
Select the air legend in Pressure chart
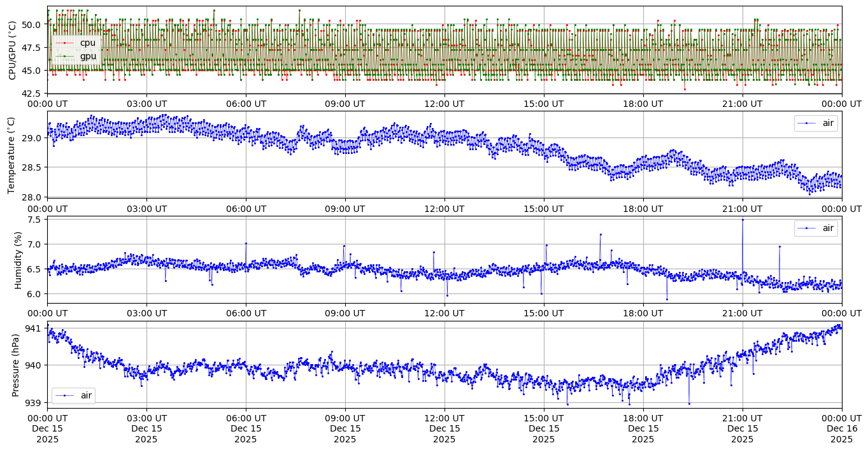(x=73, y=395)
